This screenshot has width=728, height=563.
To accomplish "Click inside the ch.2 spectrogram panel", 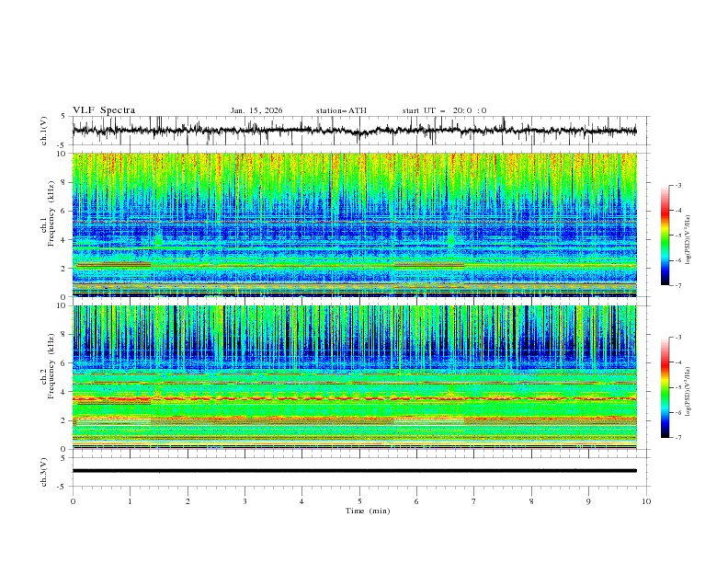I will (x=355, y=377).
